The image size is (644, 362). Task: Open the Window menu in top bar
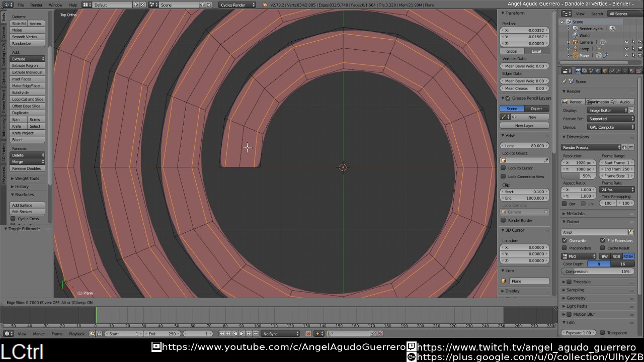click(x=55, y=5)
